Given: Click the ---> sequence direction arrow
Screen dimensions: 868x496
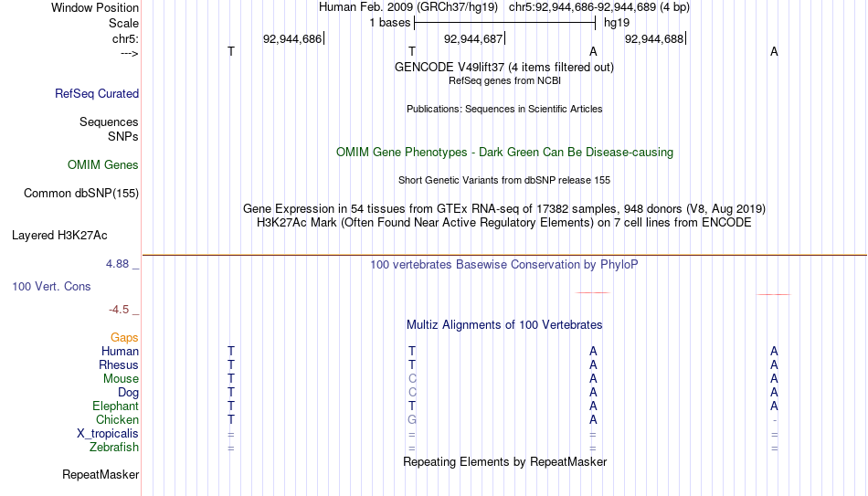Looking at the screenshot, I should [130, 53].
